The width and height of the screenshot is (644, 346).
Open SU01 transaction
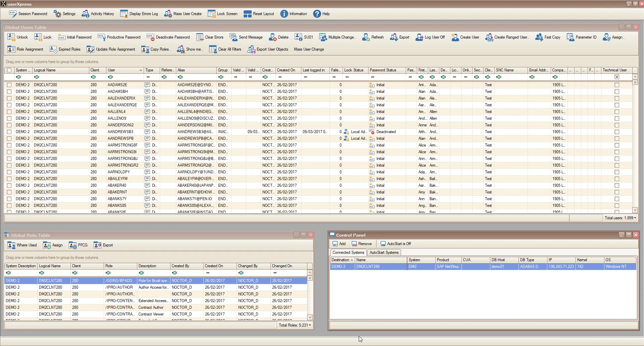coord(304,37)
